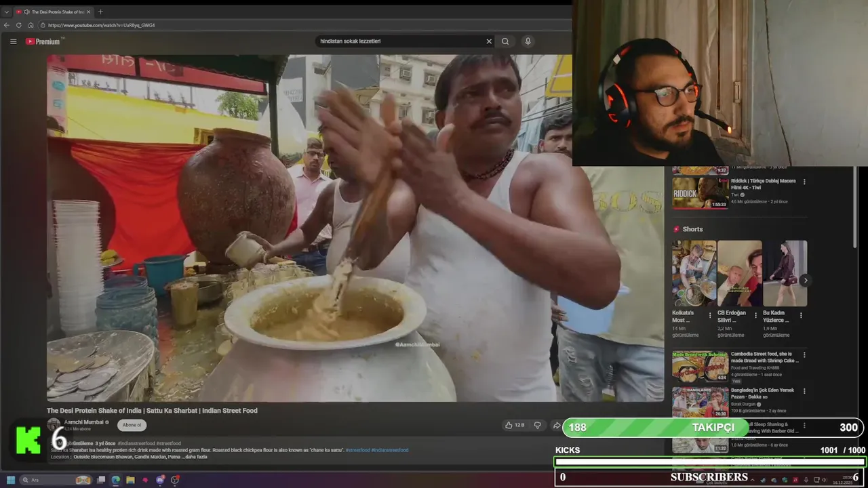Clear the search box with X

pyautogui.click(x=489, y=41)
